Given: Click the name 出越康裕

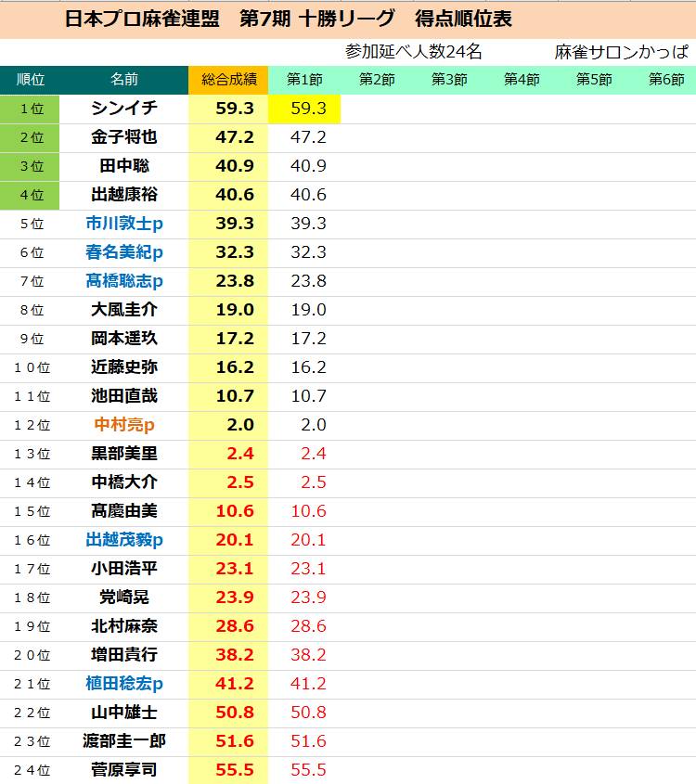Looking at the screenshot, I should pyautogui.click(x=124, y=195).
